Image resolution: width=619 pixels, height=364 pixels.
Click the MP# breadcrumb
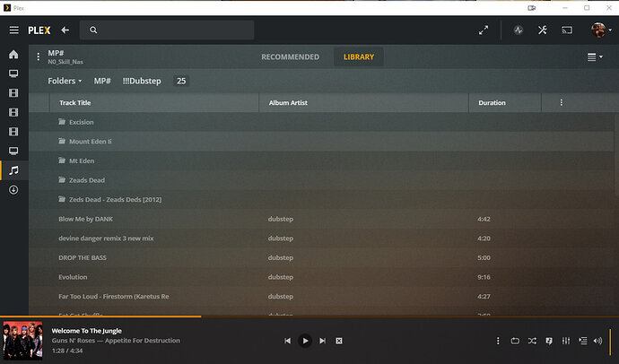tap(102, 81)
